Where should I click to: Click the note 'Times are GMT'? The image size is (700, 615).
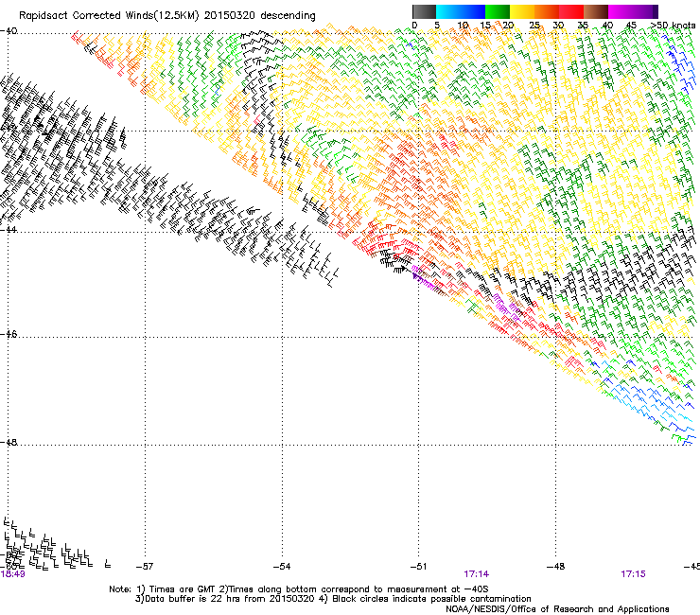(x=182, y=589)
